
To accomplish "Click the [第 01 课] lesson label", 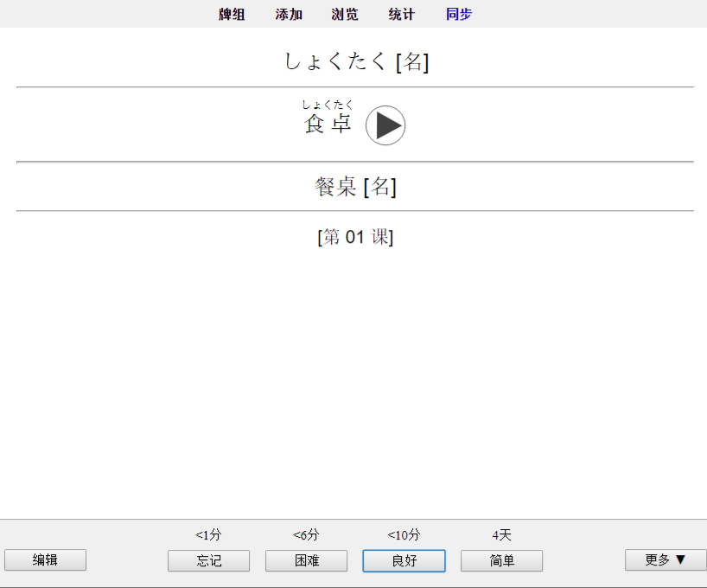I will 355,237.
